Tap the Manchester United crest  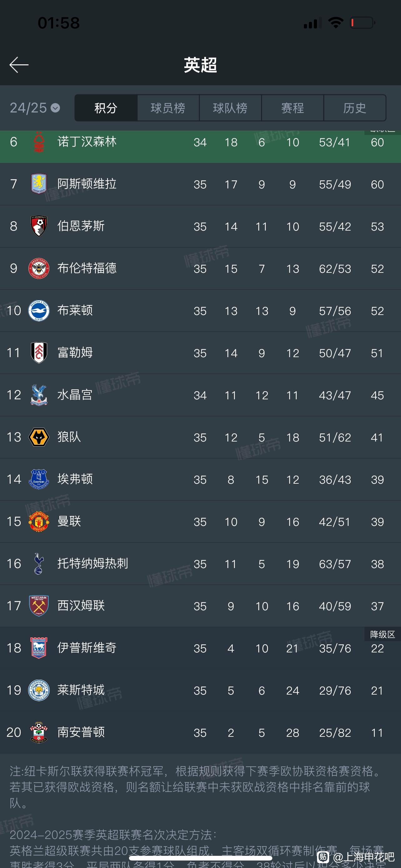coord(39,521)
